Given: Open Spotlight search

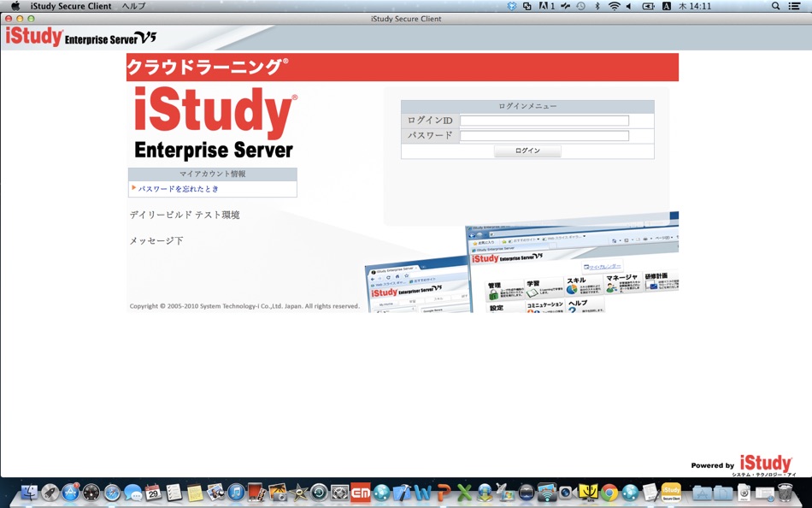Looking at the screenshot, I should pos(775,6).
